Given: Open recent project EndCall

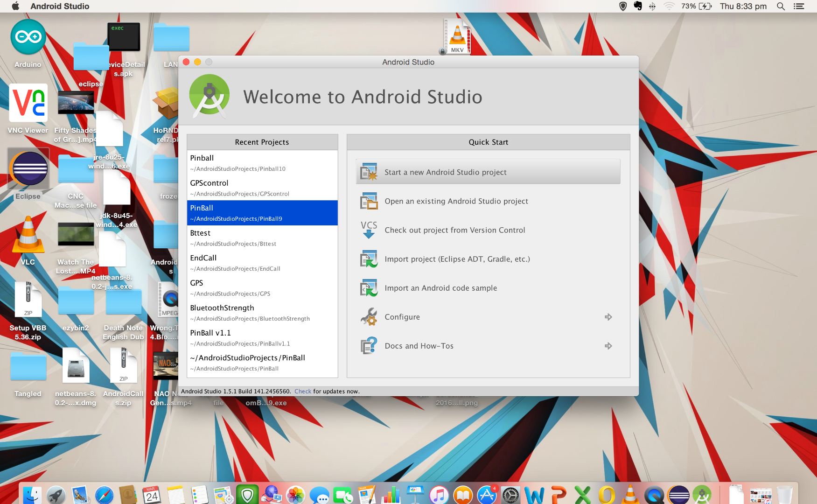Looking at the screenshot, I should (262, 263).
